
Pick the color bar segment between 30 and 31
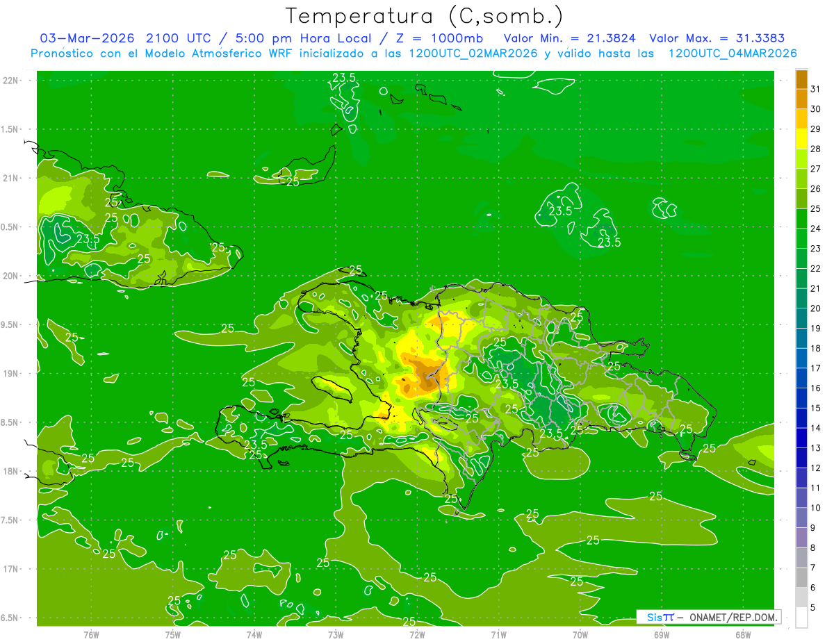[801, 99]
